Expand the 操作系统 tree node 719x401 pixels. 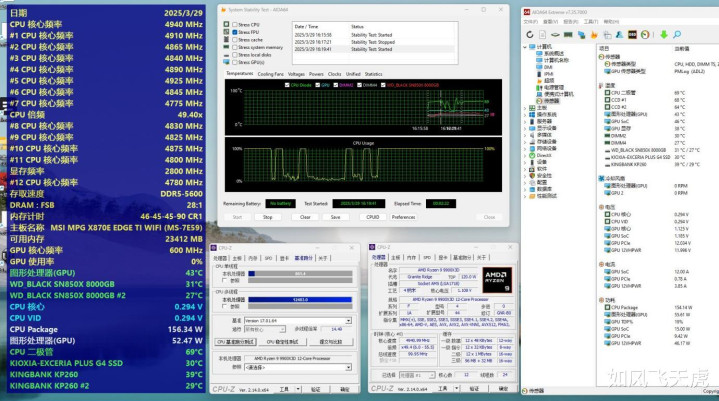(525, 115)
